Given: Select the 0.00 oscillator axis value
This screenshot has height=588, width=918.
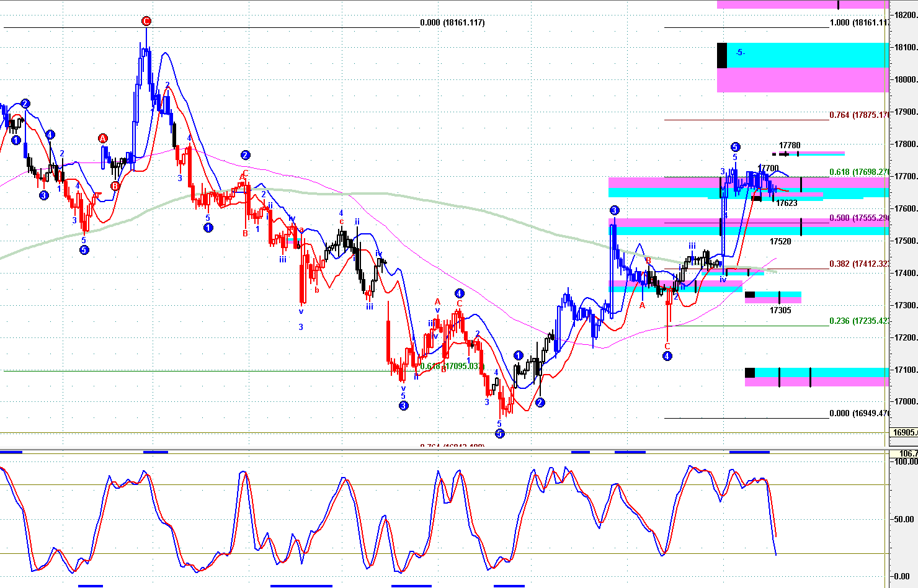Looking at the screenshot, I should [903, 577].
